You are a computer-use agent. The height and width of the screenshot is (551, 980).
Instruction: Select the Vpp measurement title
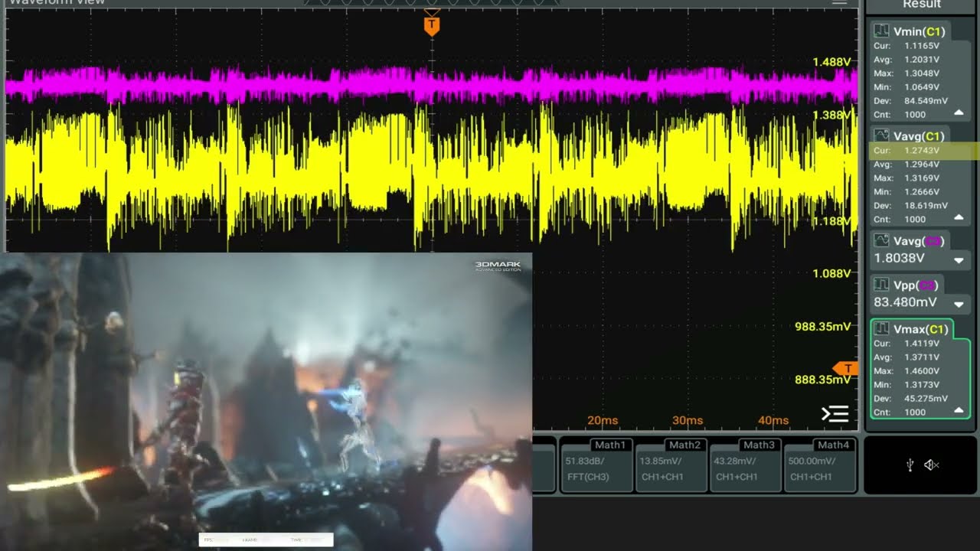pos(915,285)
